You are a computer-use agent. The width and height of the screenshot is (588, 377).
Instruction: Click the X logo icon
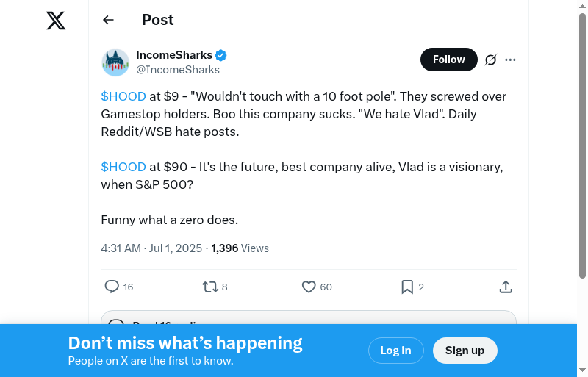[x=56, y=21]
